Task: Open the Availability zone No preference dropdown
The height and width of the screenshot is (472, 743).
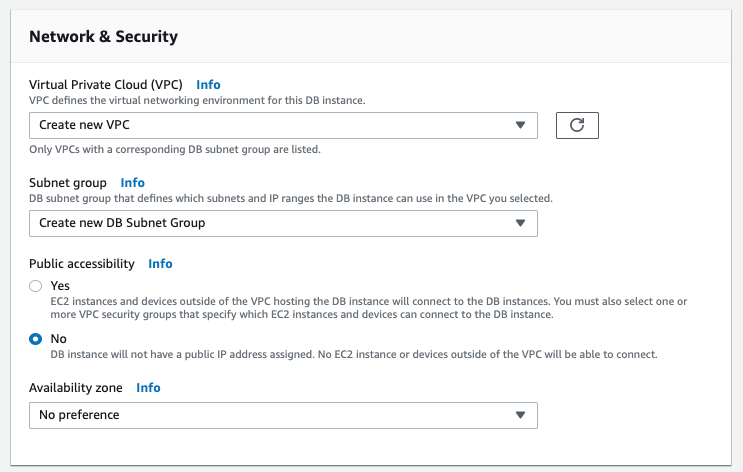Action: (283, 416)
